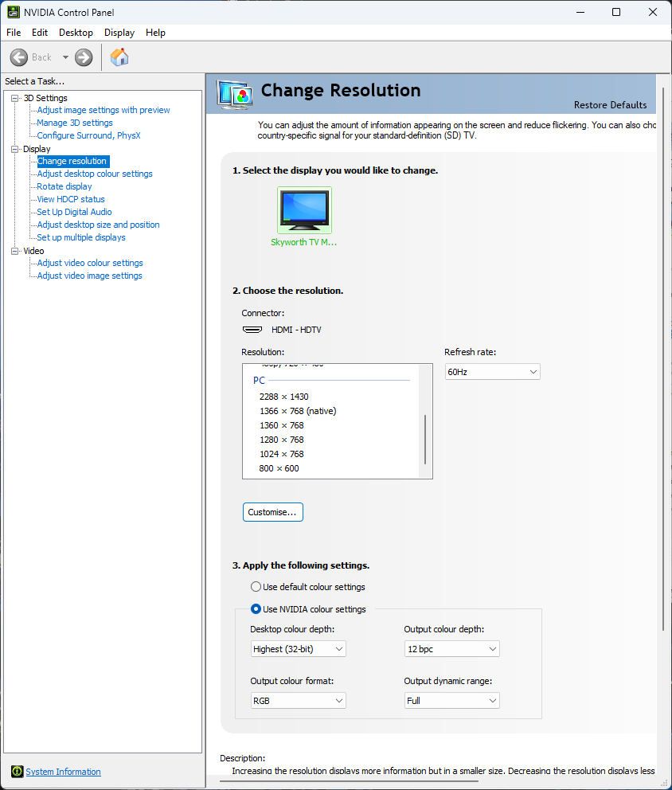
Task: Click Restore Defaults link
Action: [610, 105]
